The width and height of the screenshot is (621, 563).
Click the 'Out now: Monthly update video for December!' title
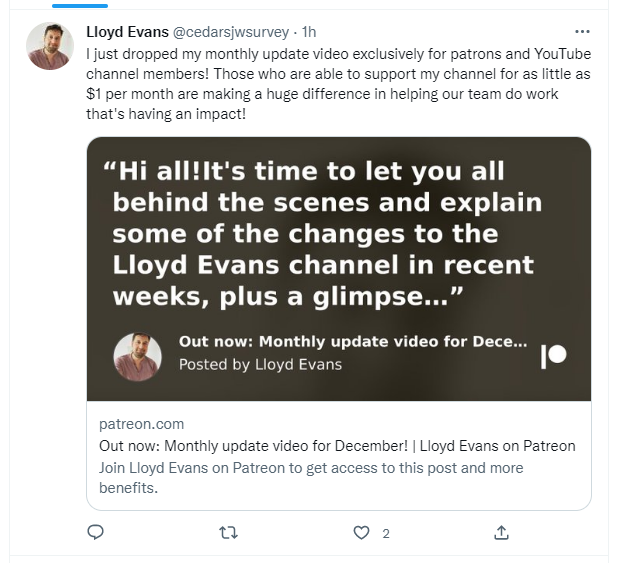coord(253,446)
